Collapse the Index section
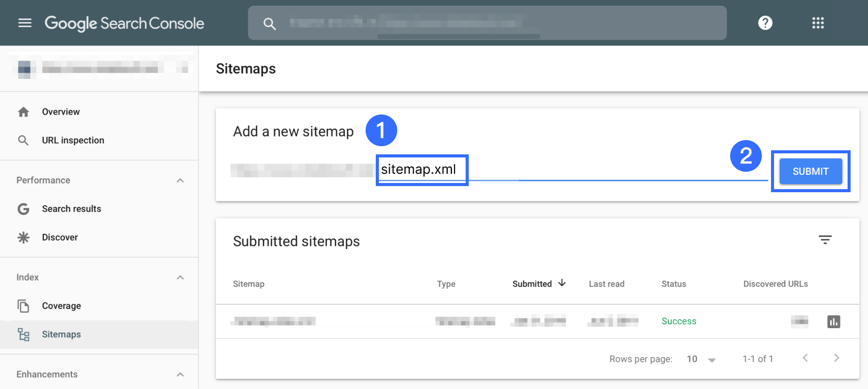Viewport: 868px width, 389px height. (x=180, y=278)
